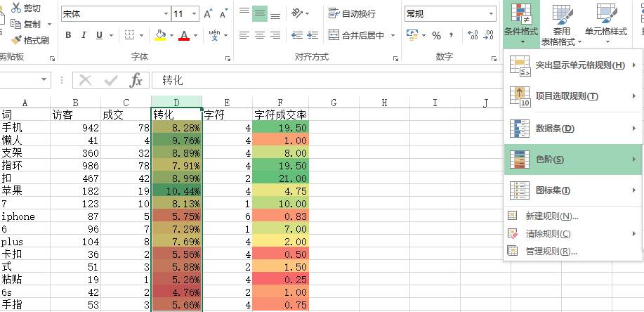Viewport: 644px width, 312px height.
Task: Decrease font size with small A
Action: pos(223,14)
